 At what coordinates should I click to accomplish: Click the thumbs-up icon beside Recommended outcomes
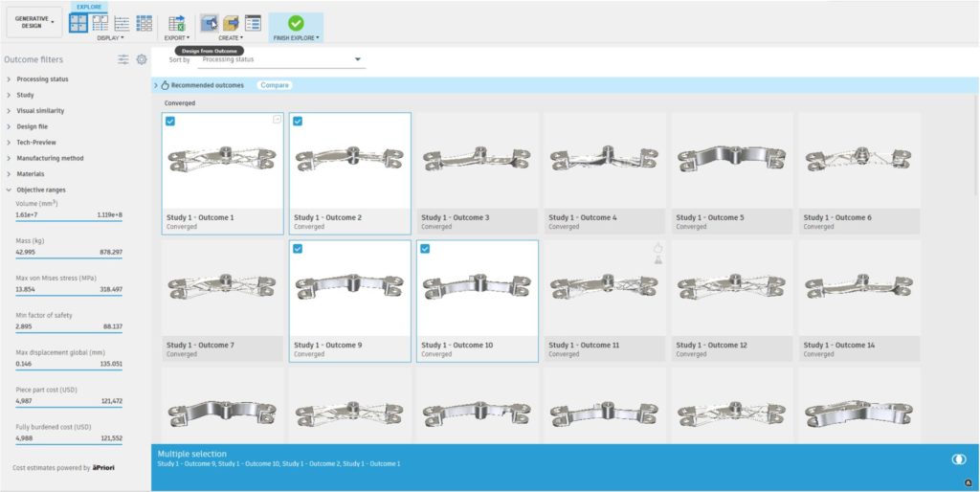pos(165,85)
